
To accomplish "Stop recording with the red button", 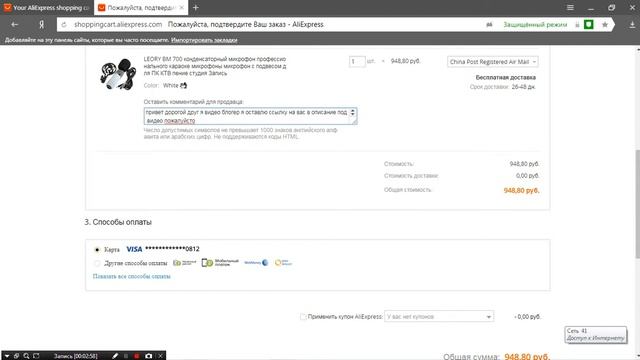I will coord(136,356).
